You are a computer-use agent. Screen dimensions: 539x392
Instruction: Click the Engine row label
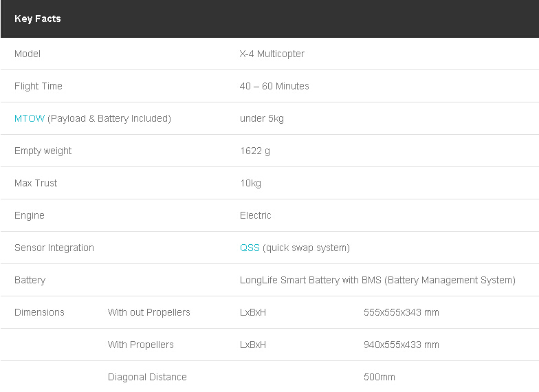click(30, 216)
